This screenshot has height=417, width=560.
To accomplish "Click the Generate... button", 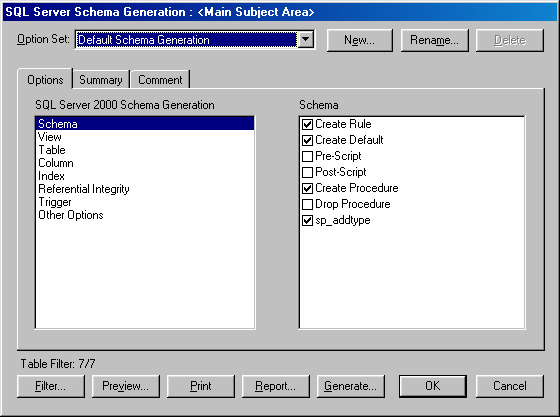I will [351, 386].
